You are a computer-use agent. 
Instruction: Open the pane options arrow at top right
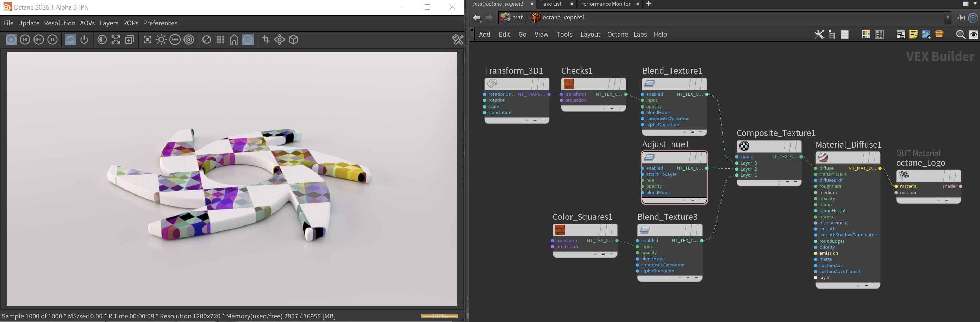click(975, 4)
